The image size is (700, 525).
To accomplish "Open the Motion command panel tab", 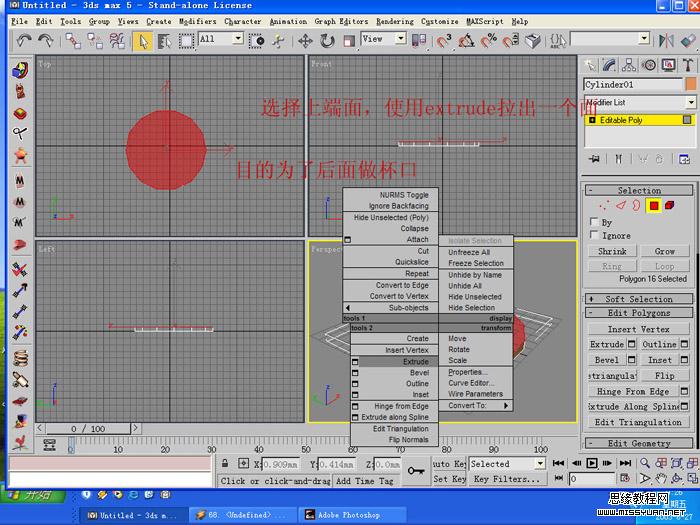I will click(x=649, y=66).
